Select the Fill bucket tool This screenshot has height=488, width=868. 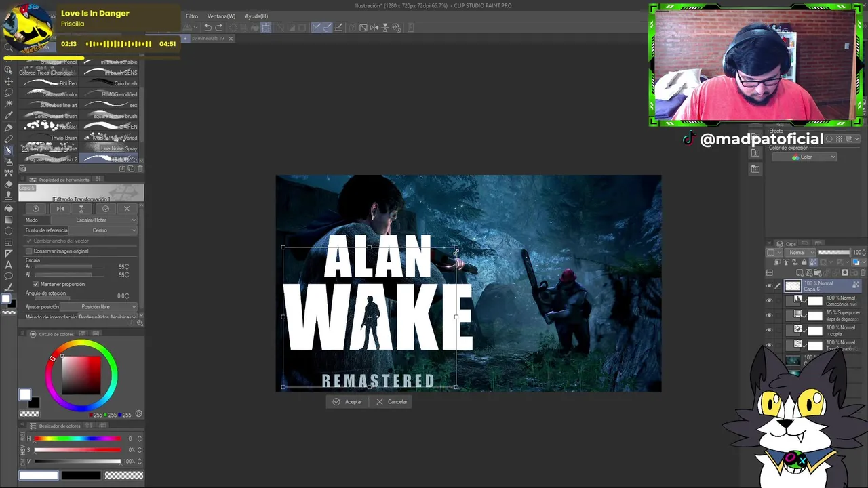click(x=8, y=208)
